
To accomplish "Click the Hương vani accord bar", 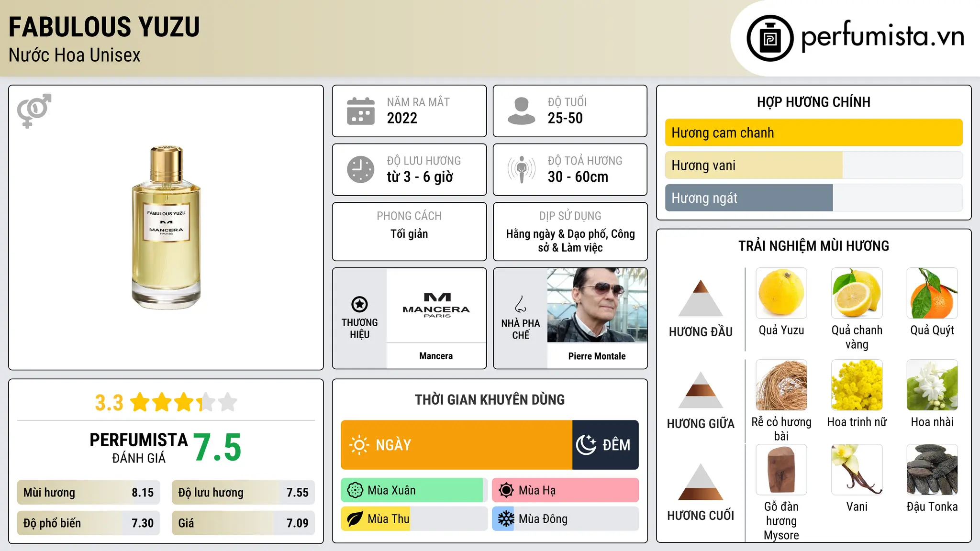I will (813, 165).
